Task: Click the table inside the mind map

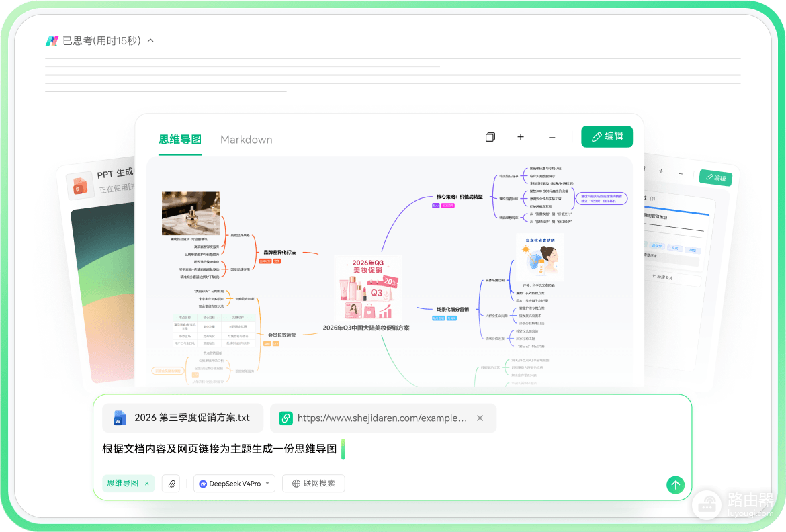Action: [214, 330]
